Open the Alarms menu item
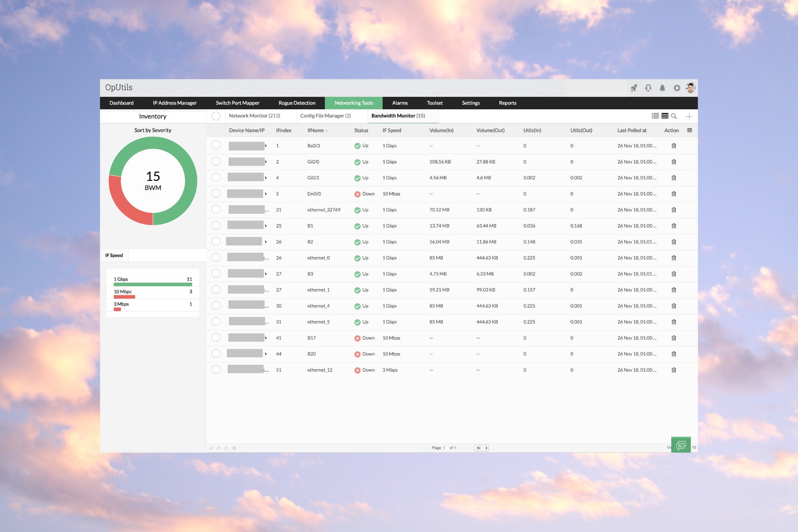This screenshot has width=798, height=532. click(400, 103)
